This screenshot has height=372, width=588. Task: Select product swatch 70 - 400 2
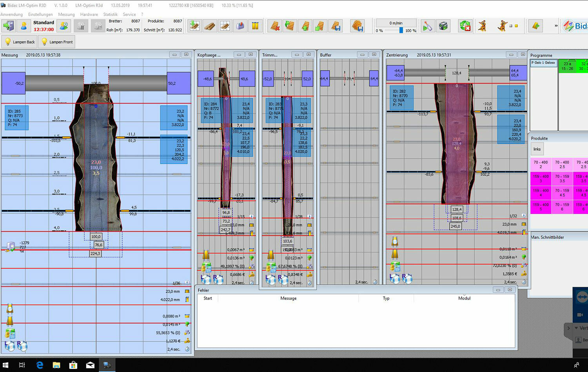tap(541, 164)
